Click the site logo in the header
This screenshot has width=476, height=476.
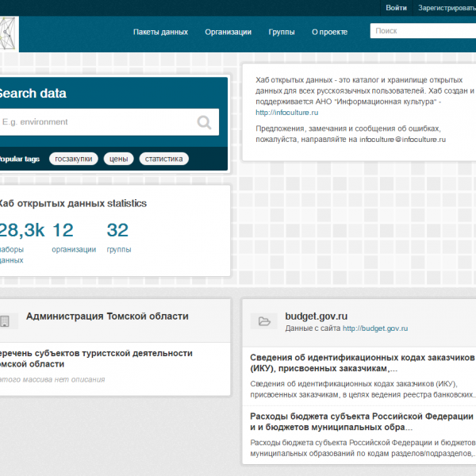(9, 33)
